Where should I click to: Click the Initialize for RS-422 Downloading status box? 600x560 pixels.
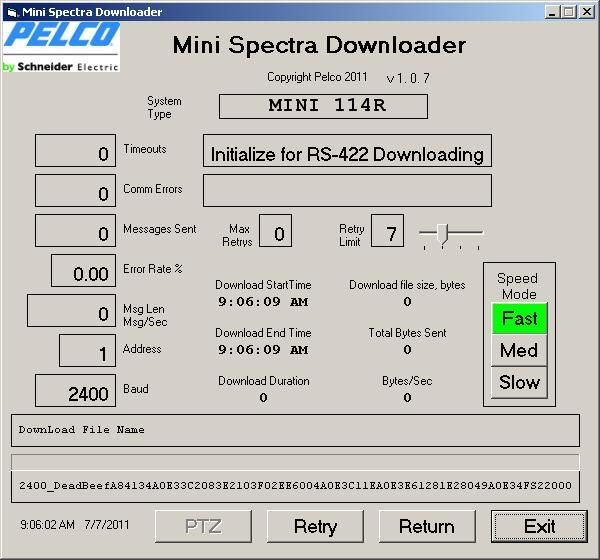coord(347,150)
